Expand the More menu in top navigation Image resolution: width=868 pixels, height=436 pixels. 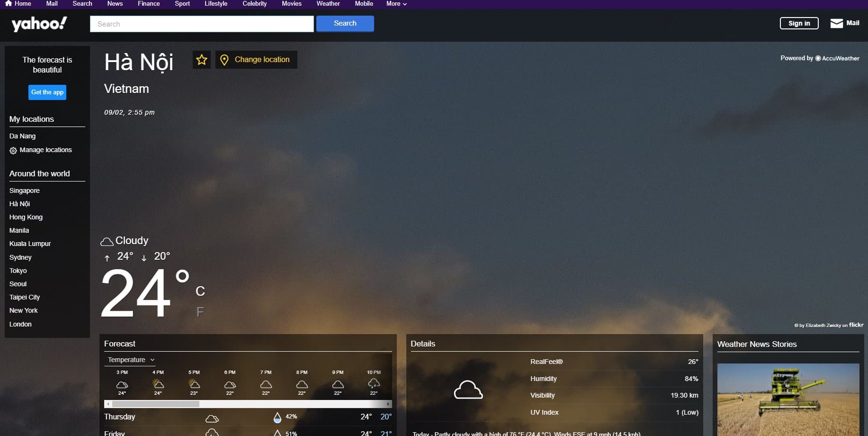click(396, 3)
